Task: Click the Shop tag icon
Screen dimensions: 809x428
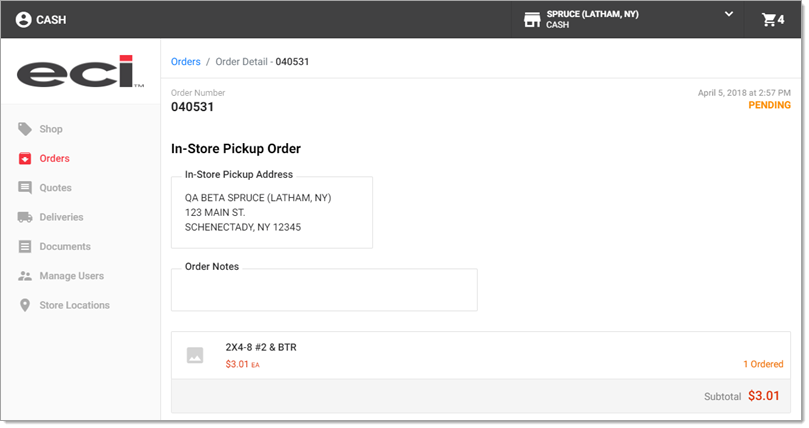Action: tap(25, 129)
